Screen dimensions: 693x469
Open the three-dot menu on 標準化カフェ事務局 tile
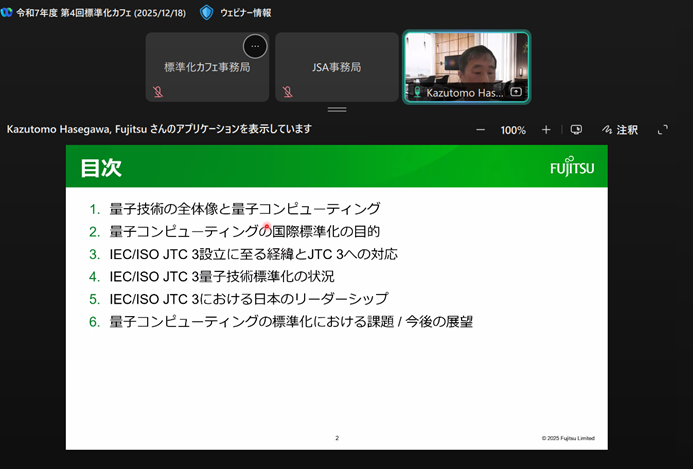pos(255,46)
